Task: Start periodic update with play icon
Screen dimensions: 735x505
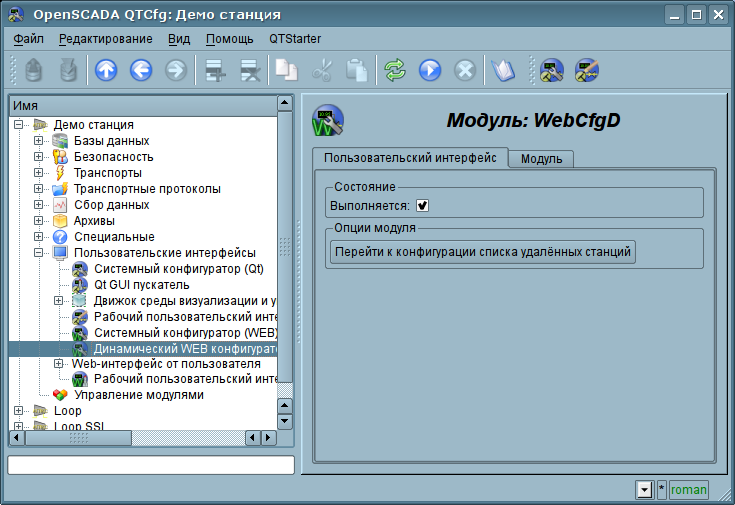Action: (430, 70)
